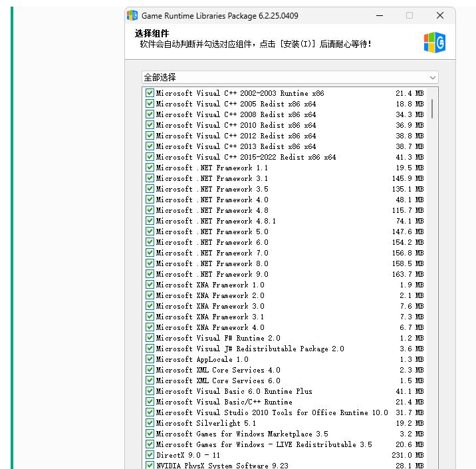This screenshot has height=469, width=476.
Task: Toggle .NET Framework 6.0 checkbox
Action: click(x=150, y=241)
